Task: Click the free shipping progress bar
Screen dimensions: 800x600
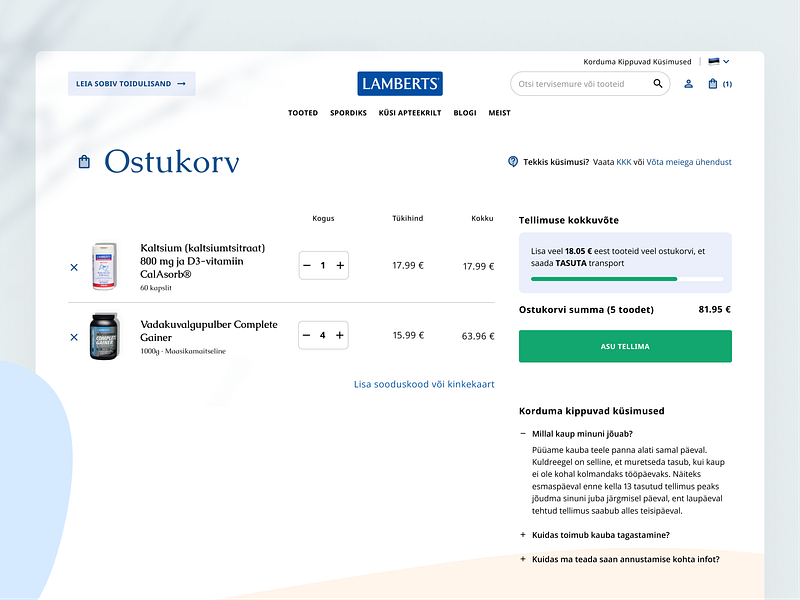Action: 627,279
